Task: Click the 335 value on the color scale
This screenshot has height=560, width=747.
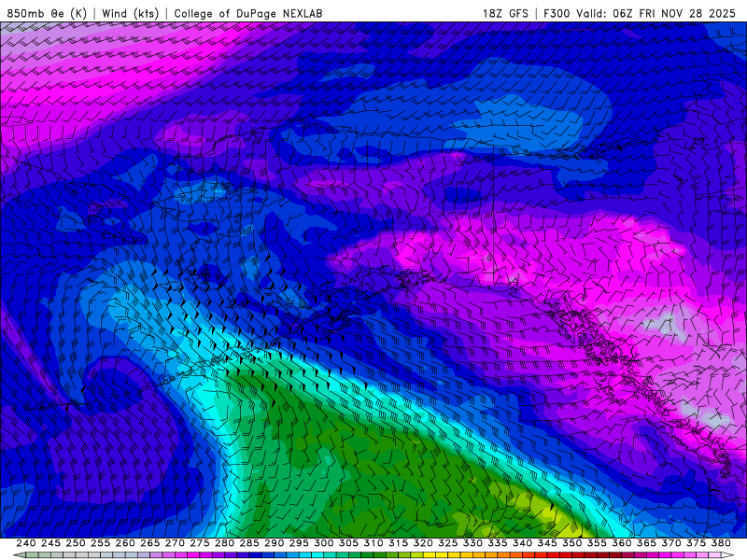Action: 497,543
